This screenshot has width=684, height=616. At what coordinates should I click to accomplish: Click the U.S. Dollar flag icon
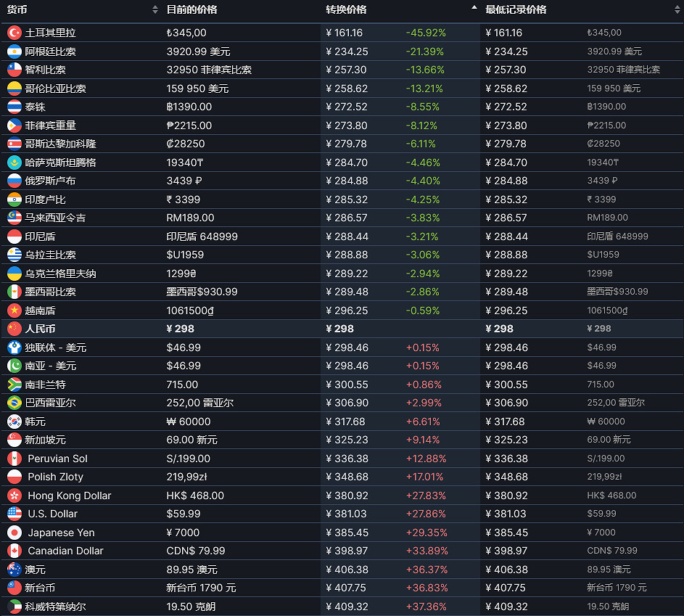click(14, 514)
